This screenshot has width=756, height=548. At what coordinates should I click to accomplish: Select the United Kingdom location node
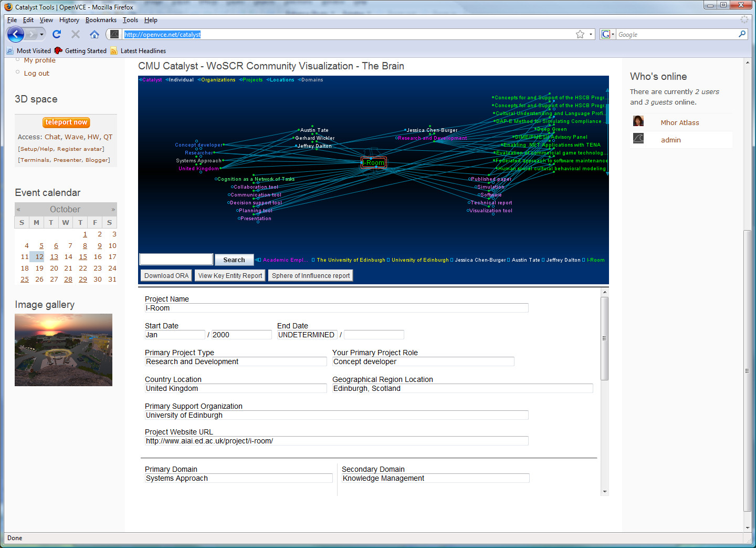tap(198, 169)
